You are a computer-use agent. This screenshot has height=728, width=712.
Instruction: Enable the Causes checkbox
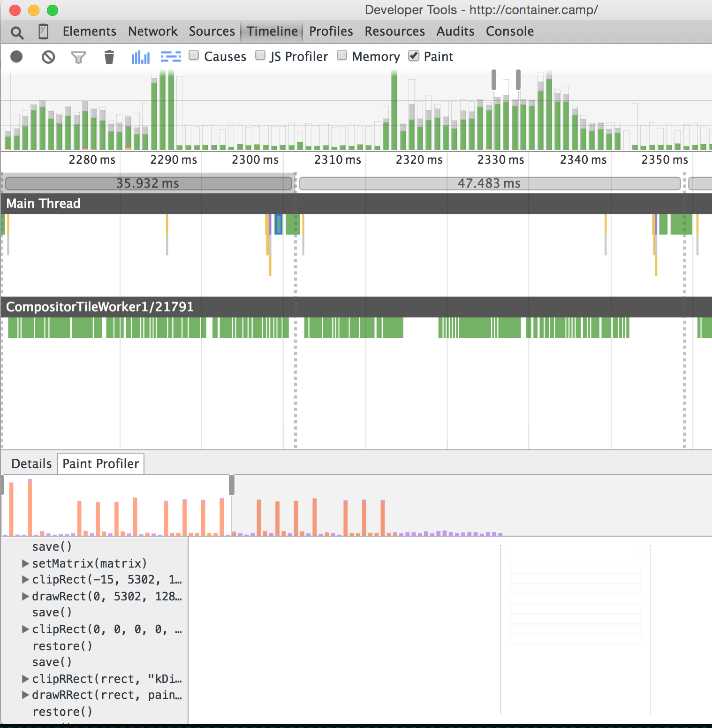click(x=194, y=55)
